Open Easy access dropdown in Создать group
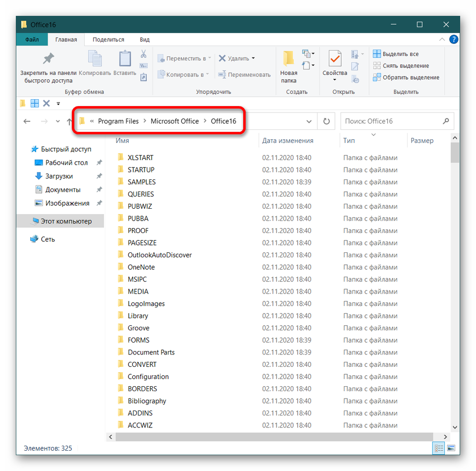The height and width of the screenshot is (471, 476). [x=308, y=65]
